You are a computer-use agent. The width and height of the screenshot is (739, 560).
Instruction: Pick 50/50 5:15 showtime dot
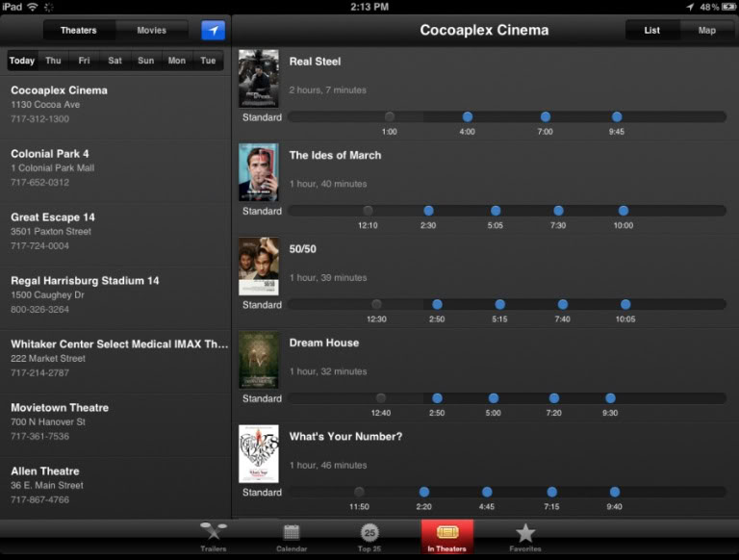click(x=500, y=304)
